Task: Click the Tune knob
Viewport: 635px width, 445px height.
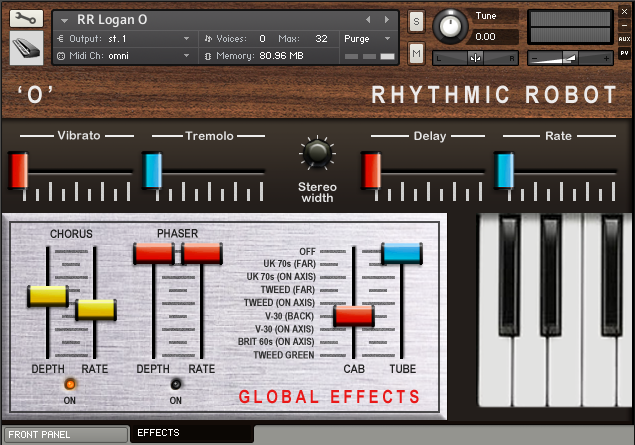Action: (450, 27)
